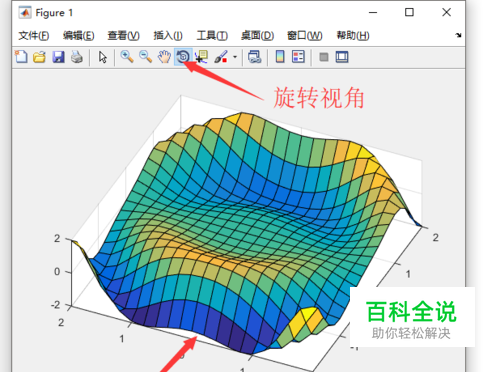Activate the Zoom Out magnifier

click(x=145, y=57)
